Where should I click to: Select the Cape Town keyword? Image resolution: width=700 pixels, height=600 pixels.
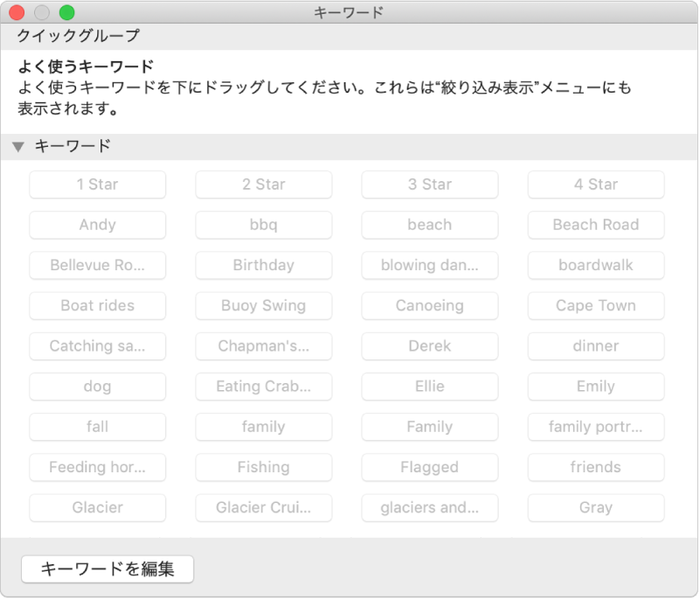click(595, 305)
